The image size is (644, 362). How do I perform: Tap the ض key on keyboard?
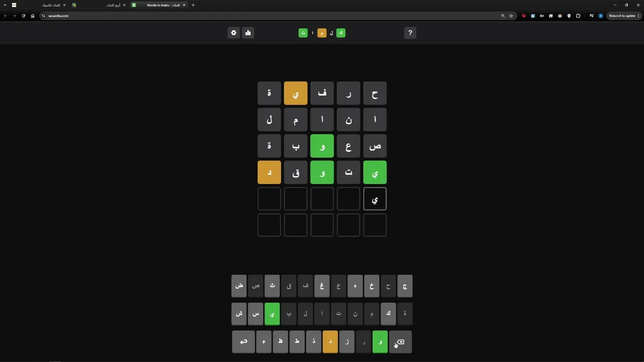[239, 286]
